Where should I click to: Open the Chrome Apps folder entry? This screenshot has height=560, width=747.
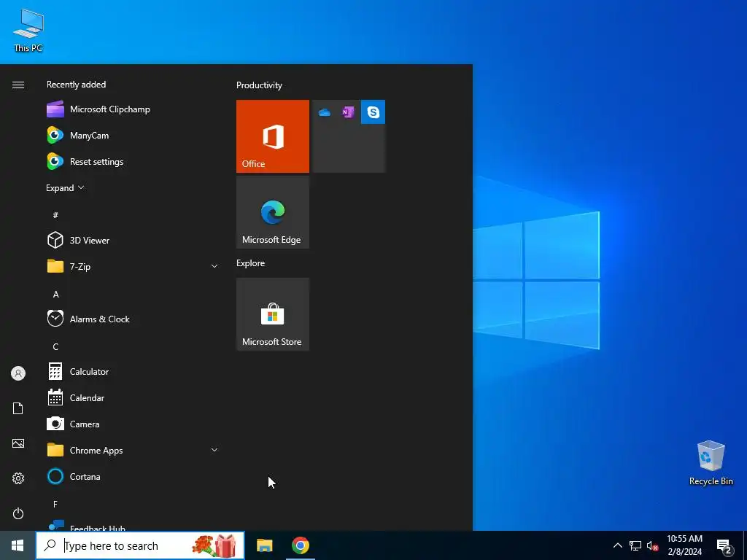(x=132, y=450)
